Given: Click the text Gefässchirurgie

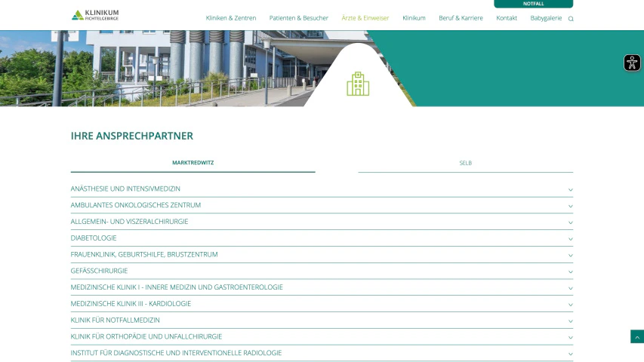Looking at the screenshot, I should (99, 271).
